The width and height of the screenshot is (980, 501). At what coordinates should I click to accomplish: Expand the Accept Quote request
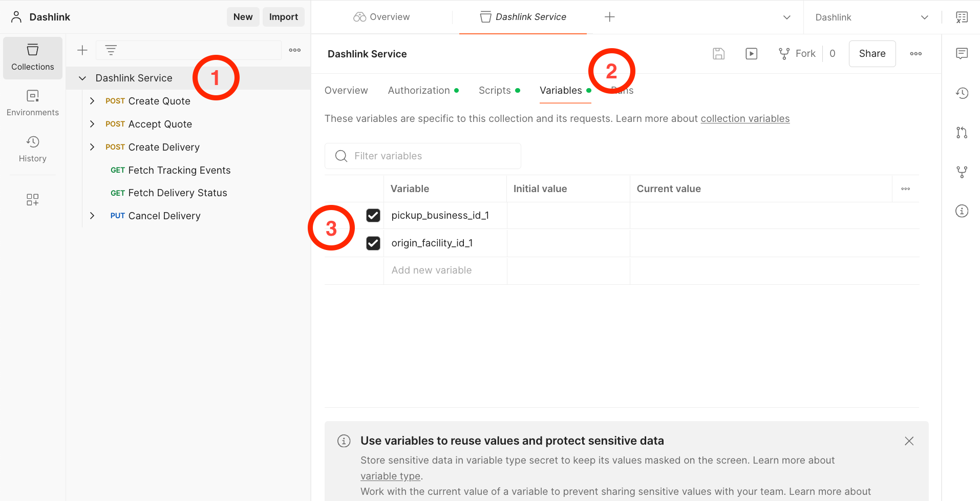point(92,124)
